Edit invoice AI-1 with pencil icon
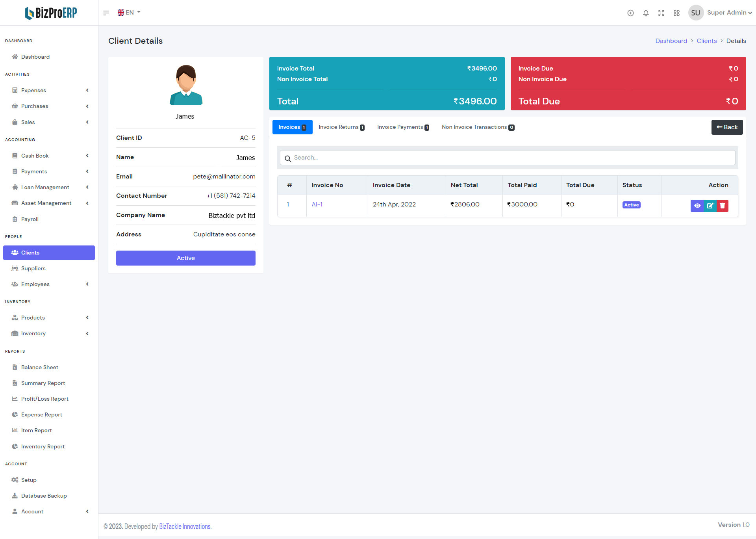Image resolution: width=756 pixels, height=539 pixels. tap(710, 206)
